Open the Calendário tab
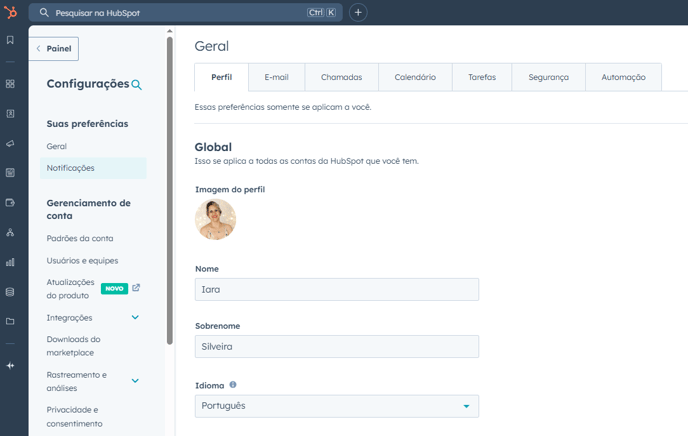The width and height of the screenshot is (688, 436). pyautogui.click(x=415, y=77)
